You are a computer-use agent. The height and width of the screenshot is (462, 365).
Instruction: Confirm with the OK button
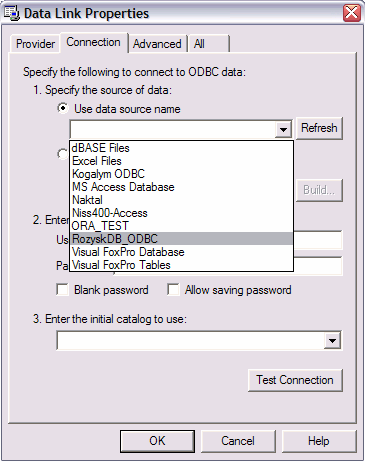point(157,441)
